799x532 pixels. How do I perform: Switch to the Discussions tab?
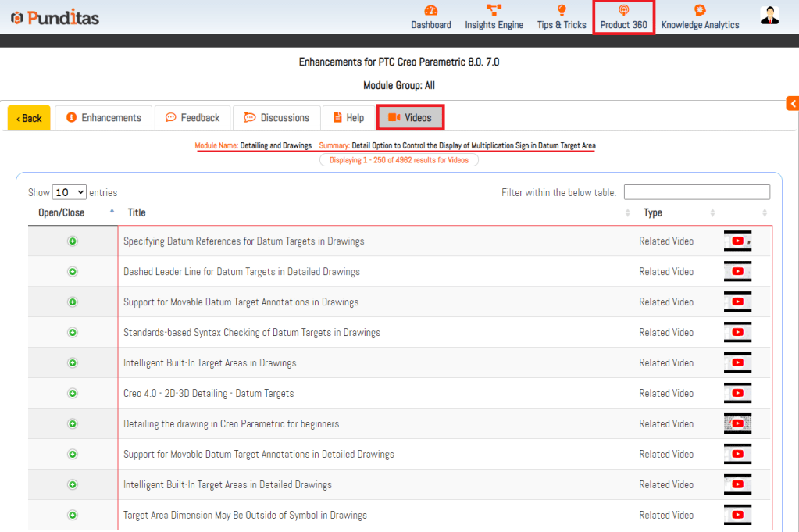click(x=276, y=118)
